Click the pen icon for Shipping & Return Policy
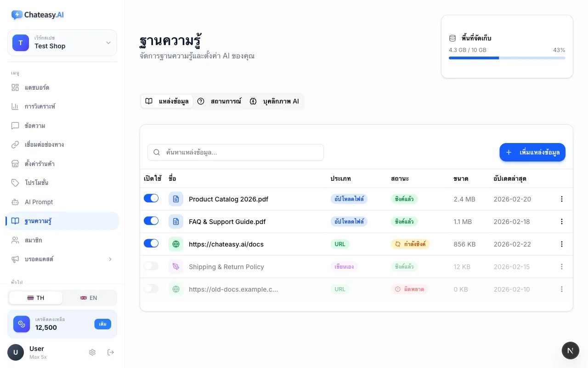Image resolution: width=588 pixels, height=368 pixels. click(x=176, y=267)
